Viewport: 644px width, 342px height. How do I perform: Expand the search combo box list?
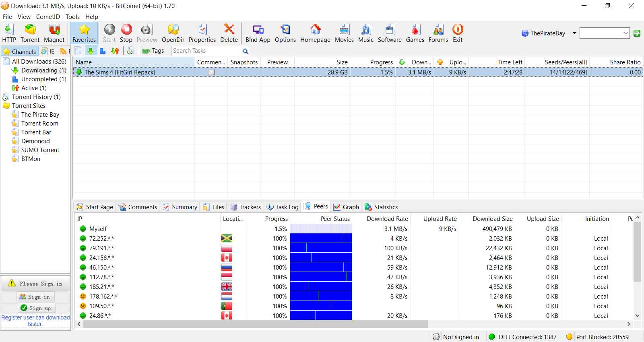(x=625, y=33)
